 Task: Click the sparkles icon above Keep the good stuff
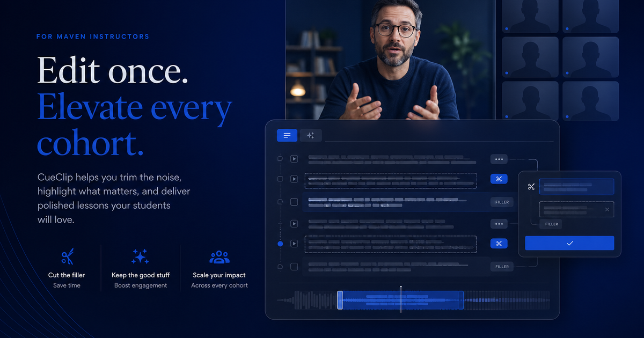point(140,256)
